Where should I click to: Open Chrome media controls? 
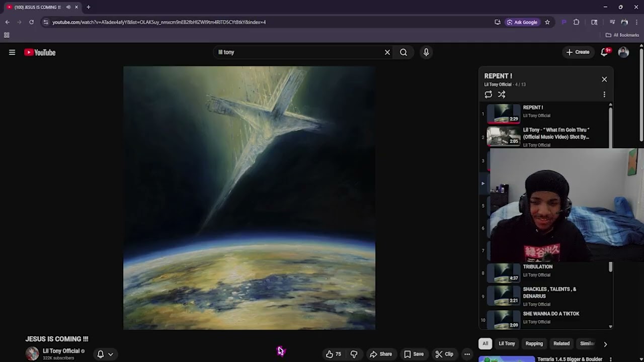pyautogui.click(x=612, y=22)
